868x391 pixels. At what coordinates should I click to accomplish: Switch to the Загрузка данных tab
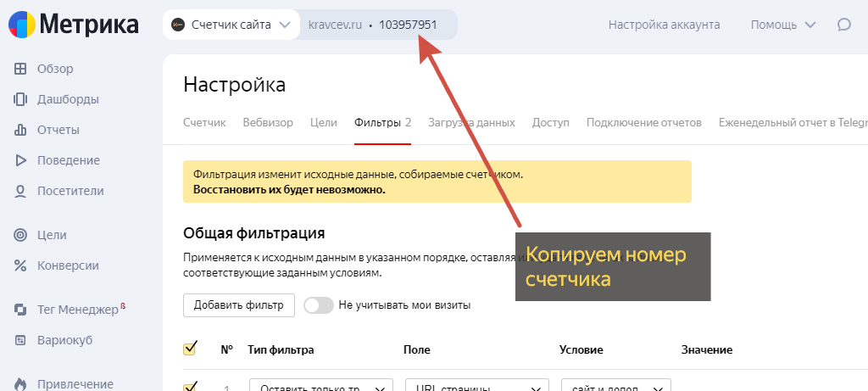471,122
